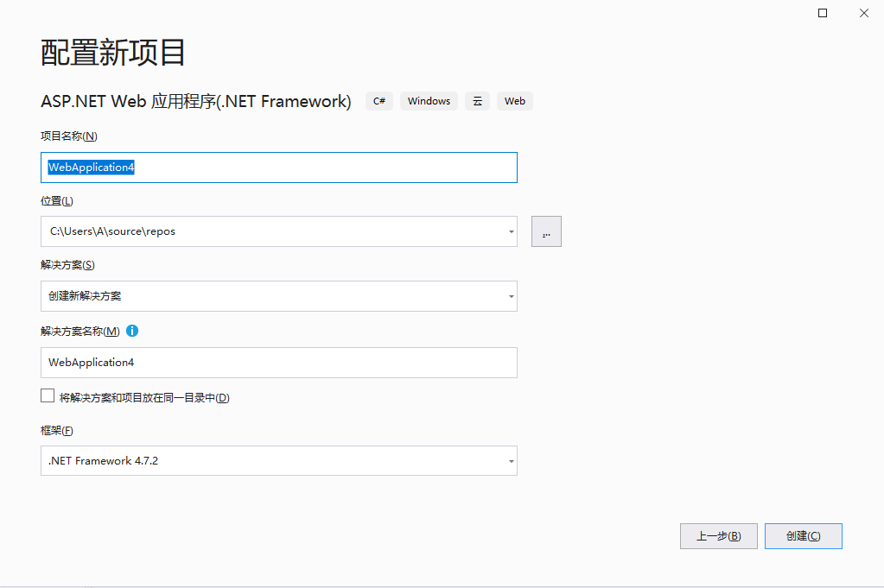Click the info icon beside 解决方案名称
The width and height of the screenshot is (884, 588).
(131, 330)
